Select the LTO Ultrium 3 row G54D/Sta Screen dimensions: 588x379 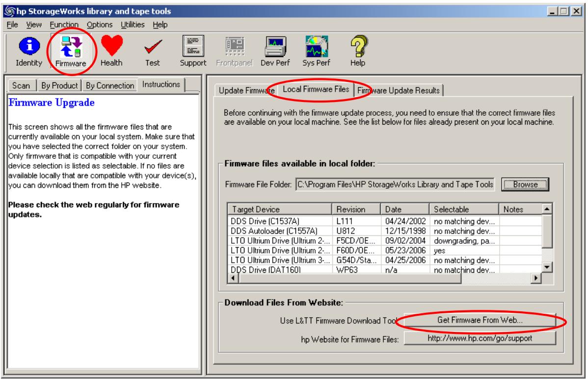click(x=385, y=260)
